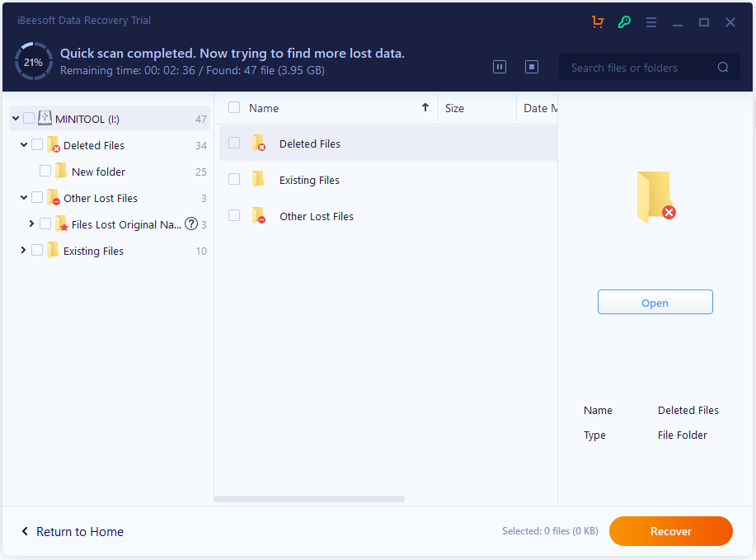Image resolution: width=756 pixels, height=560 pixels.
Task: Expand the Existing Files tree node
Action: pos(23,250)
